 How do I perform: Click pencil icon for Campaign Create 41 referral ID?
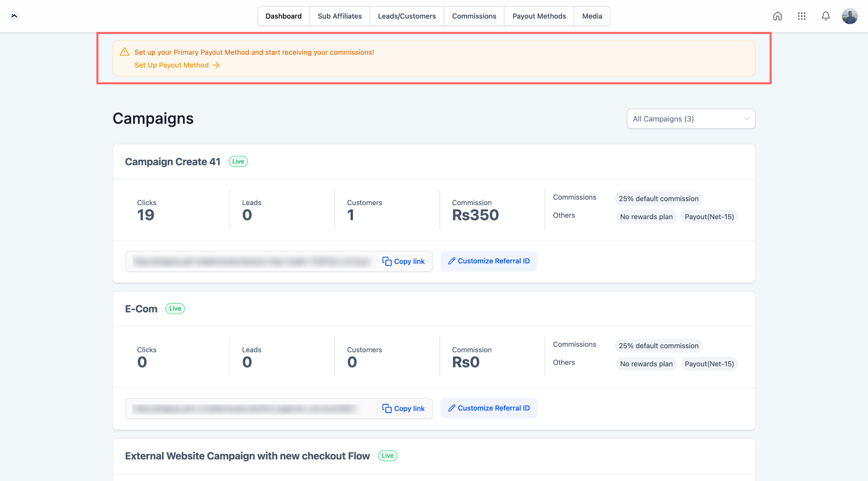coord(451,261)
